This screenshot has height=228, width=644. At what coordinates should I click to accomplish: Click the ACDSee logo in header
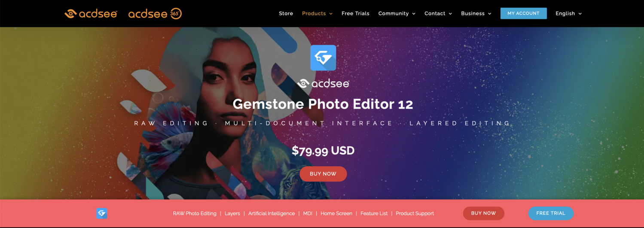(x=91, y=14)
